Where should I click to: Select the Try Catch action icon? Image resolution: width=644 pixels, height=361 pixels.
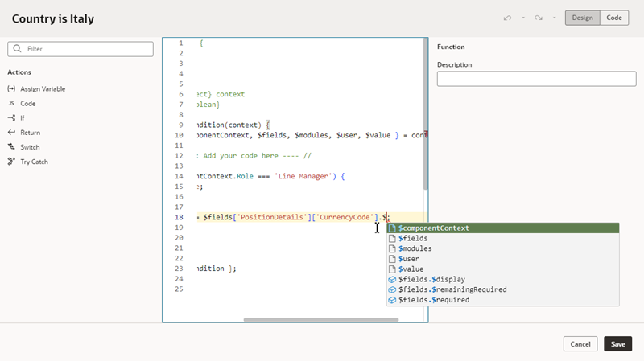[11, 162]
